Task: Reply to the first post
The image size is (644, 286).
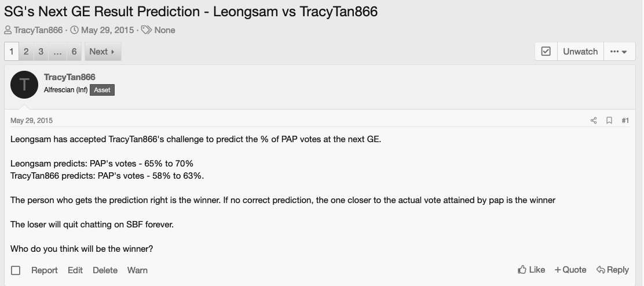Action: [x=613, y=270]
